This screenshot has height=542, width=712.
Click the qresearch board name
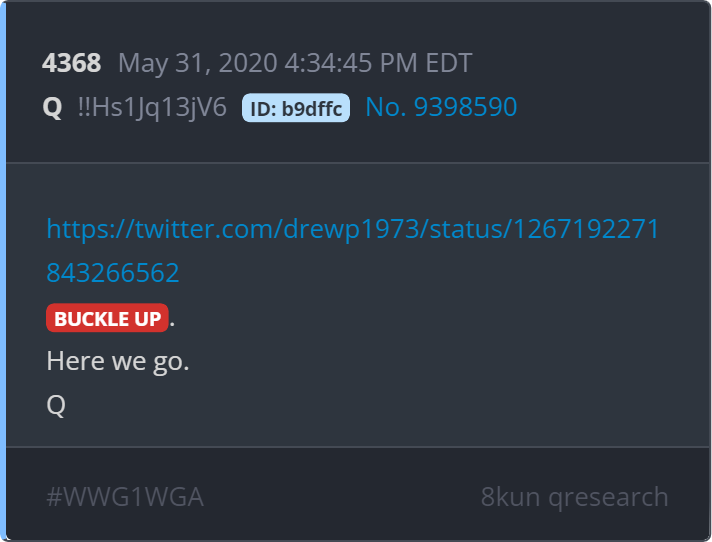608,498
